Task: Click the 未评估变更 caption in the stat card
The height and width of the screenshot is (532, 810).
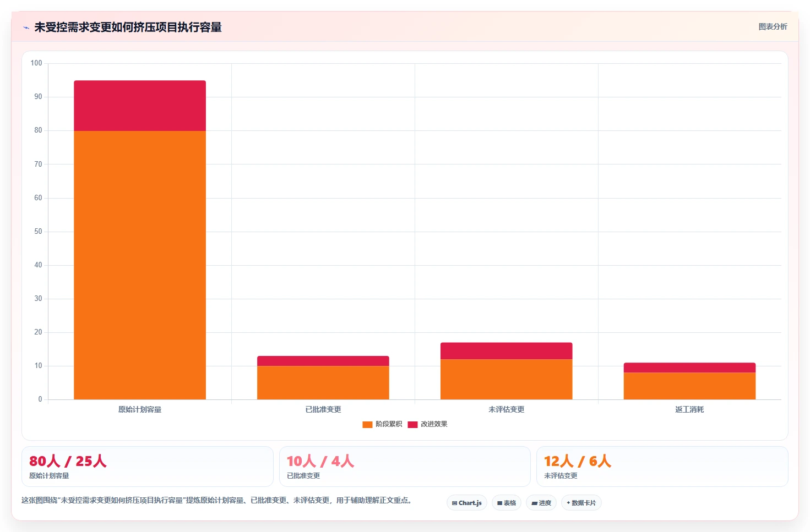Action: 561,476
